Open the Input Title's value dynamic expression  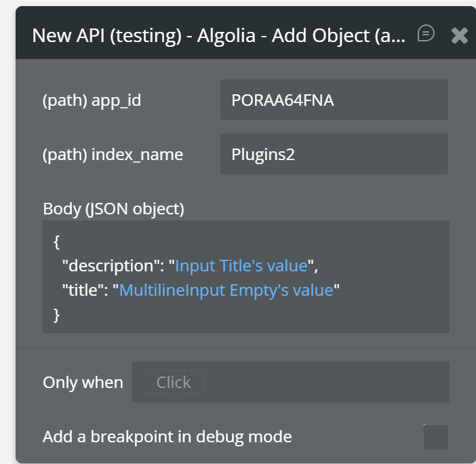[242, 265]
